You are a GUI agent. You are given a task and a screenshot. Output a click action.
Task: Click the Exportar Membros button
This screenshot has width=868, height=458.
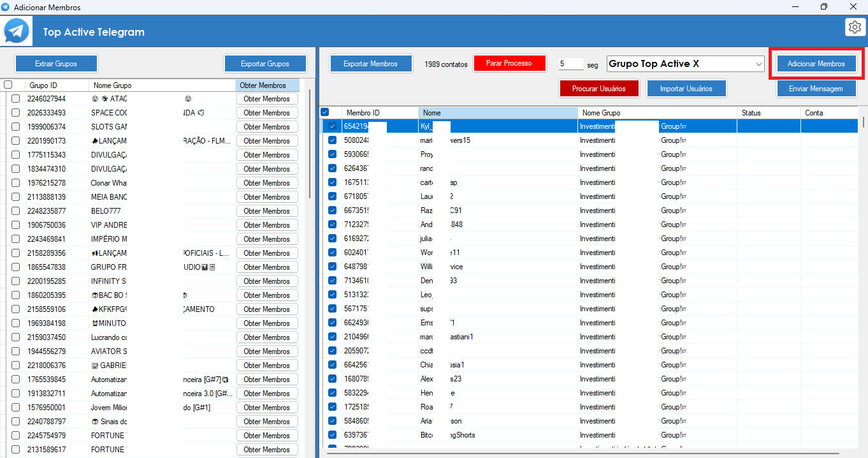370,64
